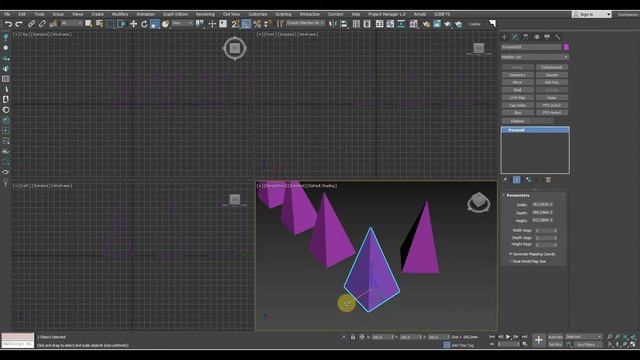The image size is (640, 360).
Task: Open the Display command panel tab
Action: pyautogui.click(x=547, y=37)
